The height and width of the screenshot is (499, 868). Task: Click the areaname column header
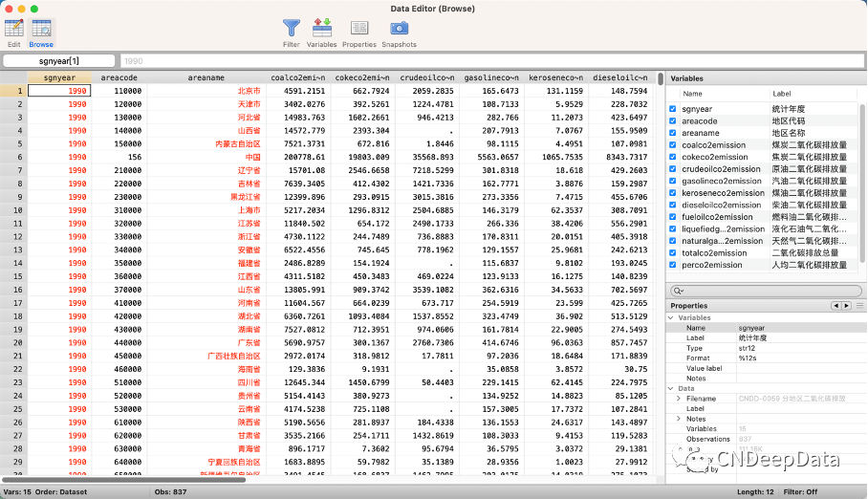click(206, 77)
